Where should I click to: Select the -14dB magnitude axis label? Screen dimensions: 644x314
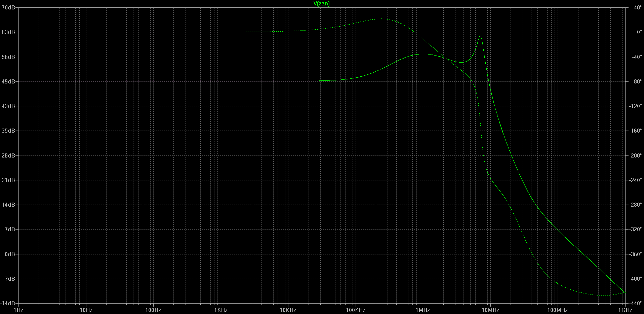tap(8, 303)
